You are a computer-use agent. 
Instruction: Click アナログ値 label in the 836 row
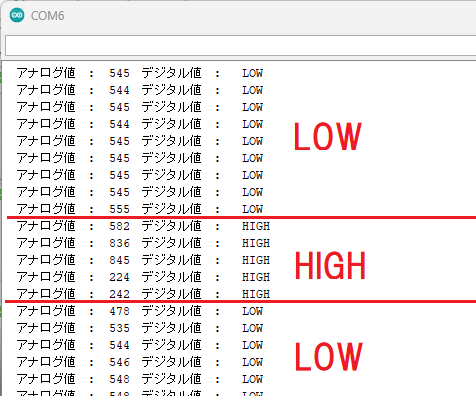pyautogui.click(x=46, y=243)
